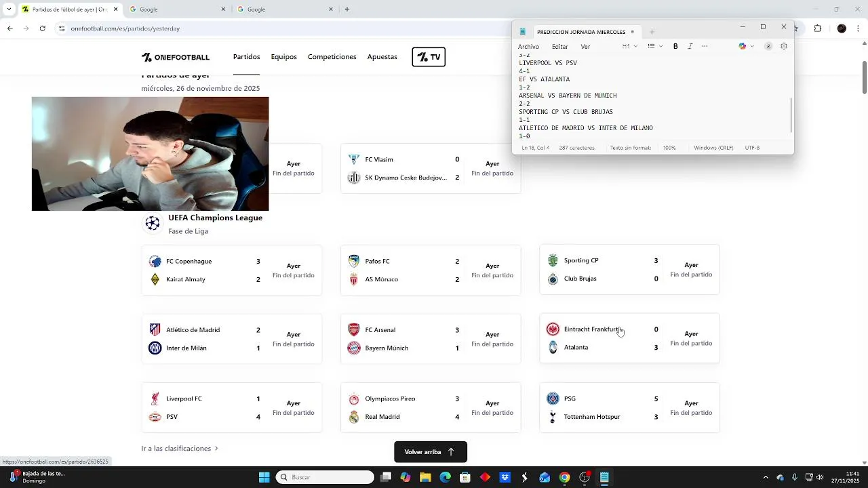Click the webpage vertical scrollbar

click(864, 78)
